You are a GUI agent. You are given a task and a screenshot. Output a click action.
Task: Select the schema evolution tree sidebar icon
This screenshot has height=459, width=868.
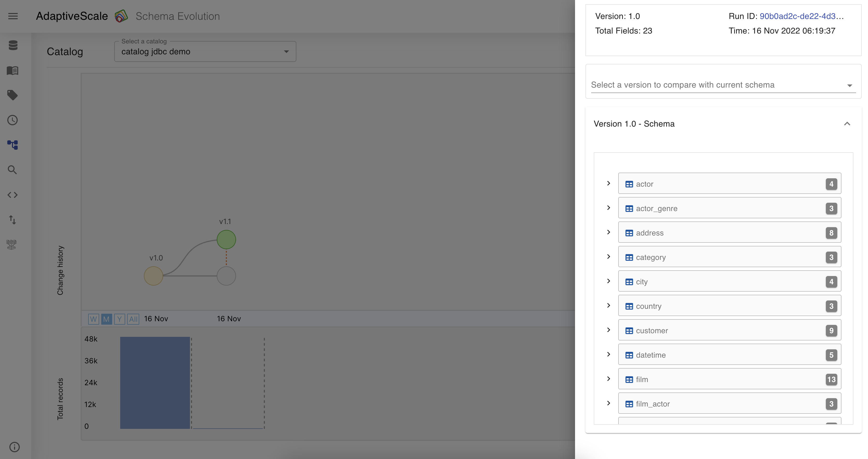click(13, 145)
